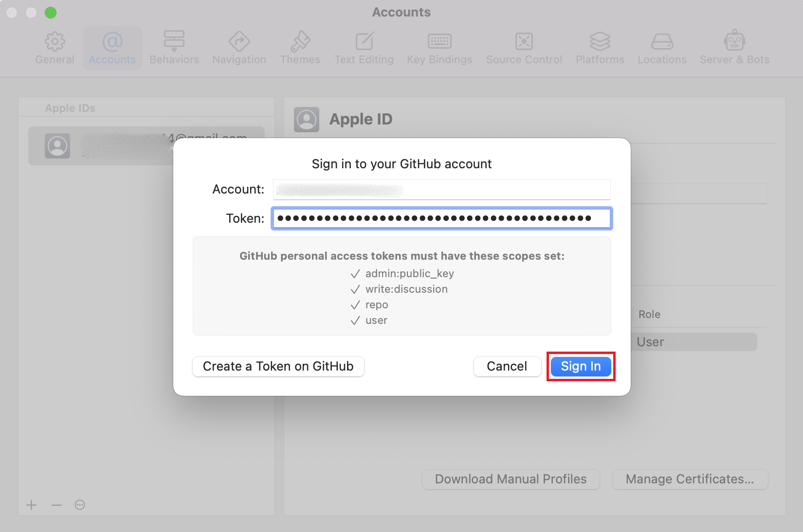This screenshot has height=532, width=803.
Task: Click Download Manual Profiles button
Action: click(511, 479)
